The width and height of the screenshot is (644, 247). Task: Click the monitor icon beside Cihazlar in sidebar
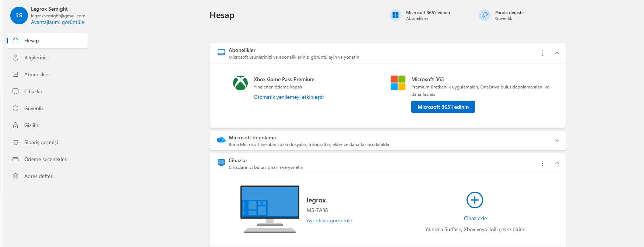coord(15,91)
